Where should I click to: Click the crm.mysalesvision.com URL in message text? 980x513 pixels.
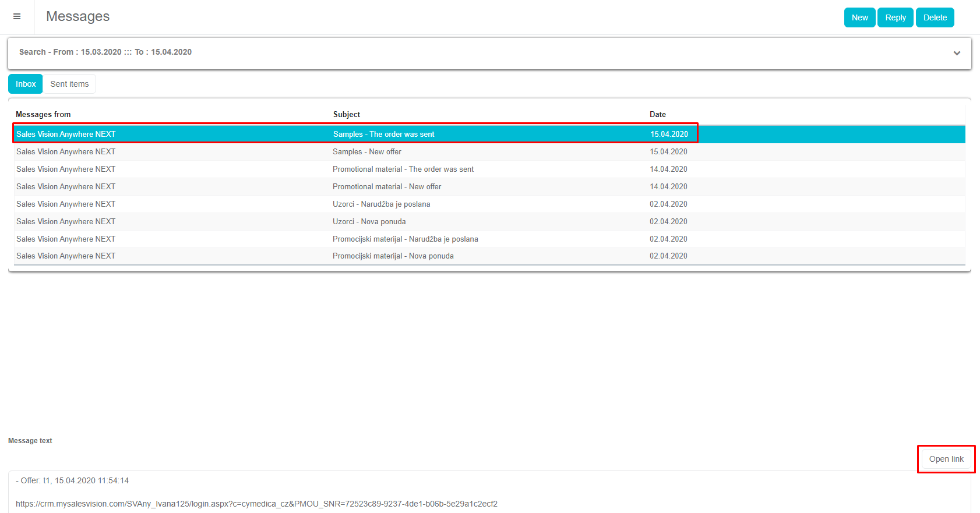pos(256,504)
